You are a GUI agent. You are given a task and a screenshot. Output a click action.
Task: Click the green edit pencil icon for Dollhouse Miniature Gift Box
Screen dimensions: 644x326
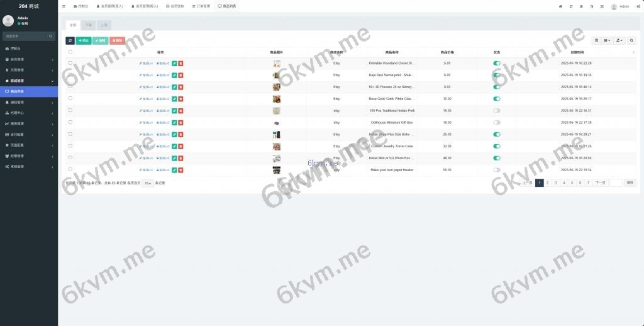(174, 123)
